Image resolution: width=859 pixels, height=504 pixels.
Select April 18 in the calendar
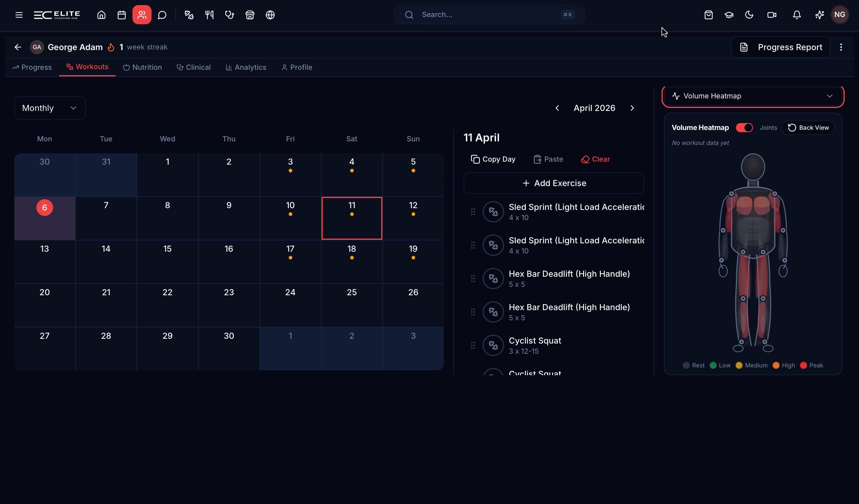pos(351,262)
